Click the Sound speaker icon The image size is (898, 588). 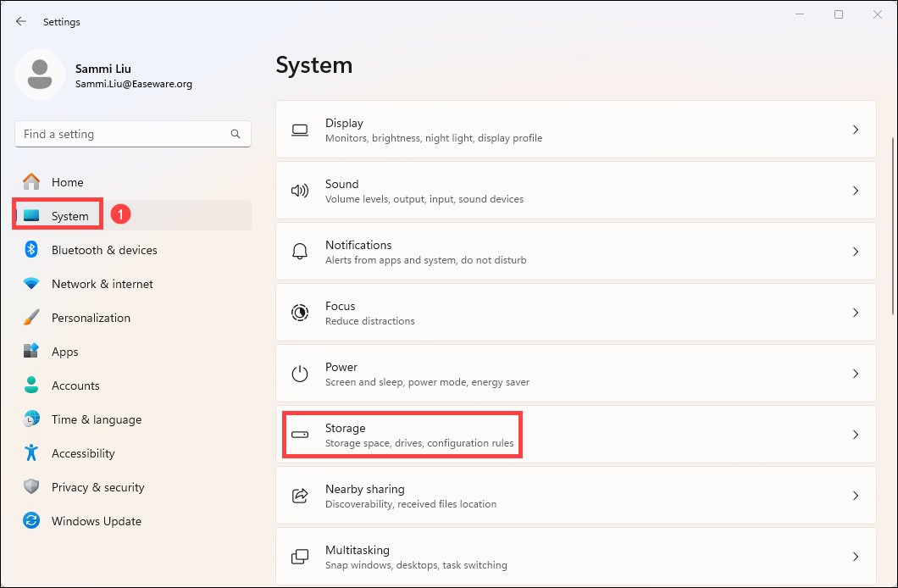pos(300,191)
